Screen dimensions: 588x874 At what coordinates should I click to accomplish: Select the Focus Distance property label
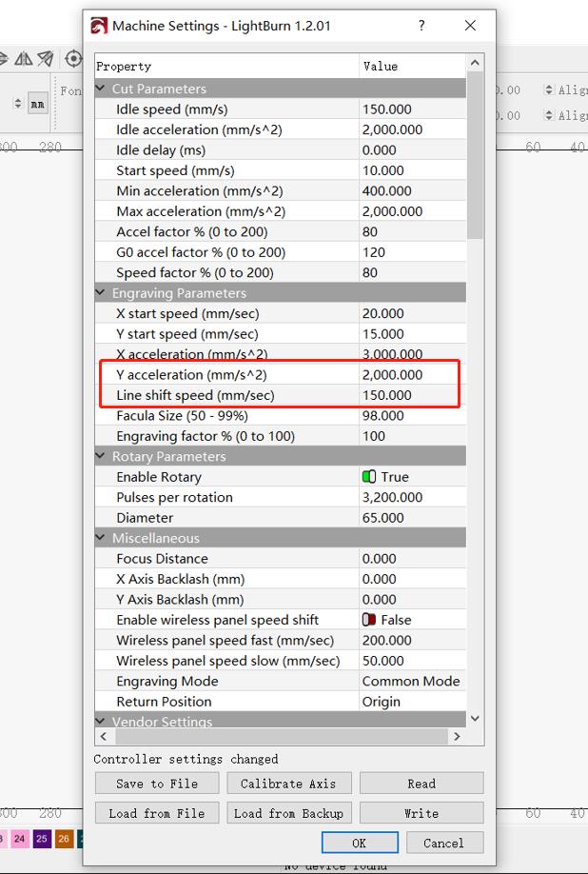[162, 559]
